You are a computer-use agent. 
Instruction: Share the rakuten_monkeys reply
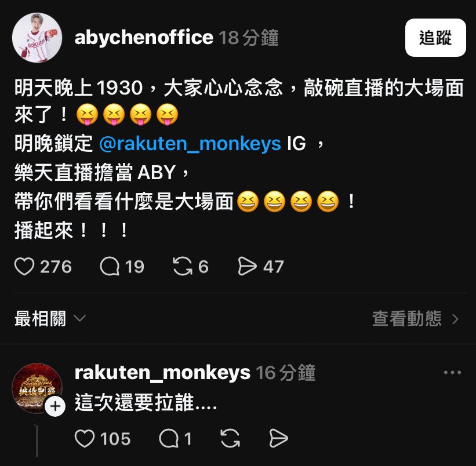click(x=279, y=438)
